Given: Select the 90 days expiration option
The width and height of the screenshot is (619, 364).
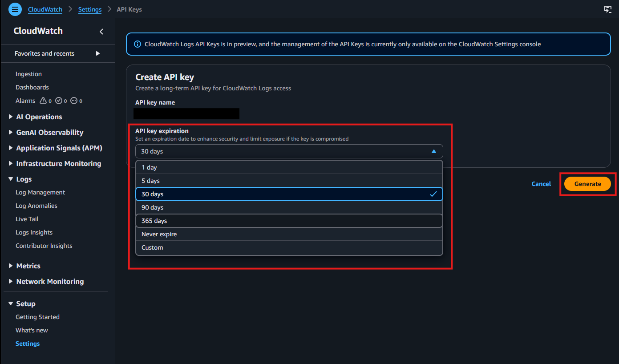Looking at the screenshot, I should click(153, 207).
